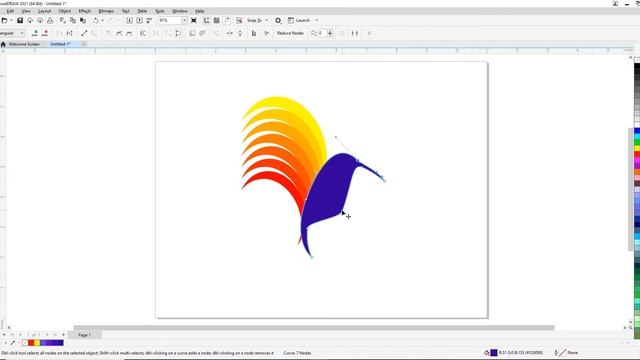
Task: Open the Layout menu
Action: point(44,11)
